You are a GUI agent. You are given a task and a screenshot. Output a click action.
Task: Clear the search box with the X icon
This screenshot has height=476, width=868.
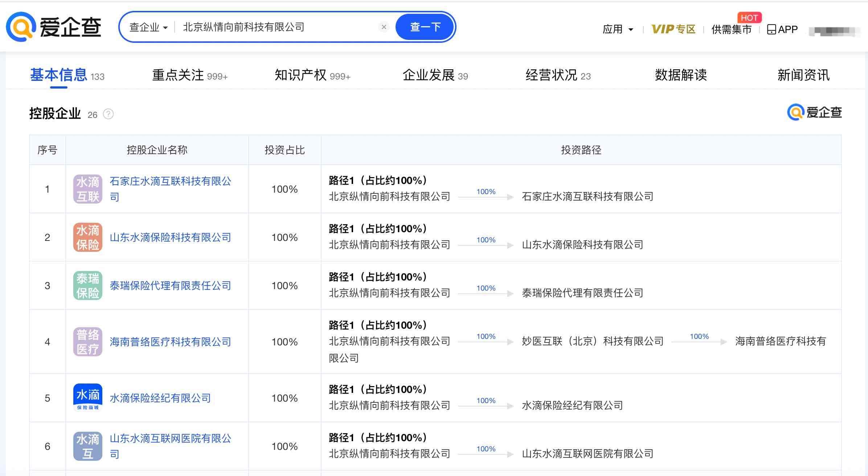[384, 27]
